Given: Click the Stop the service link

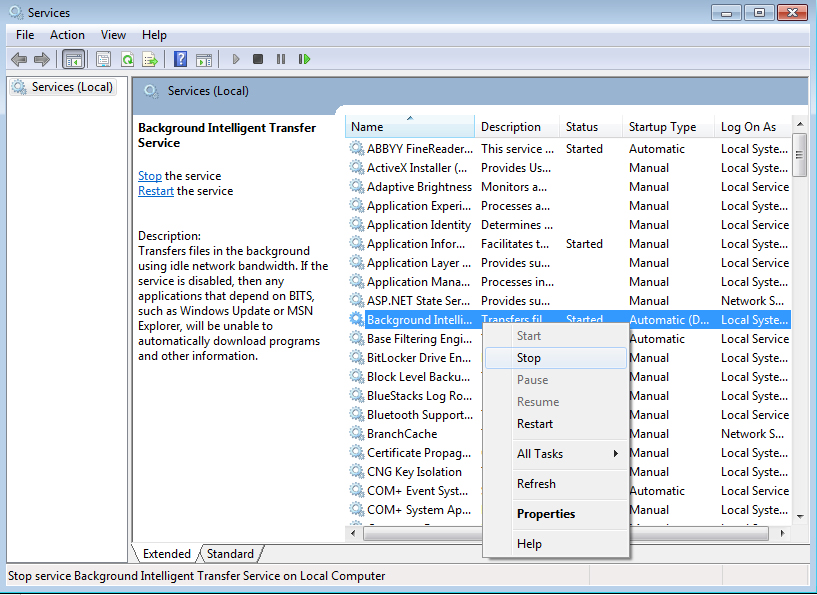Looking at the screenshot, I should click(150, 176).
